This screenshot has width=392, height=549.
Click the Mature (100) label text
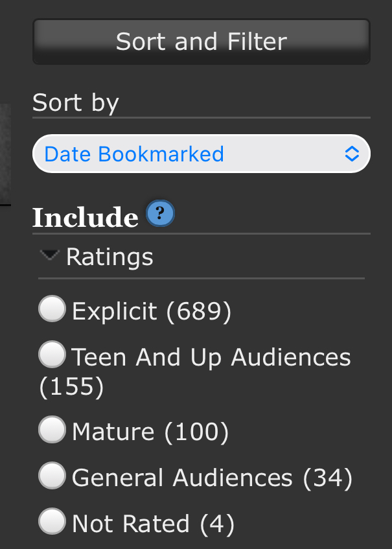tap(150, 432)
